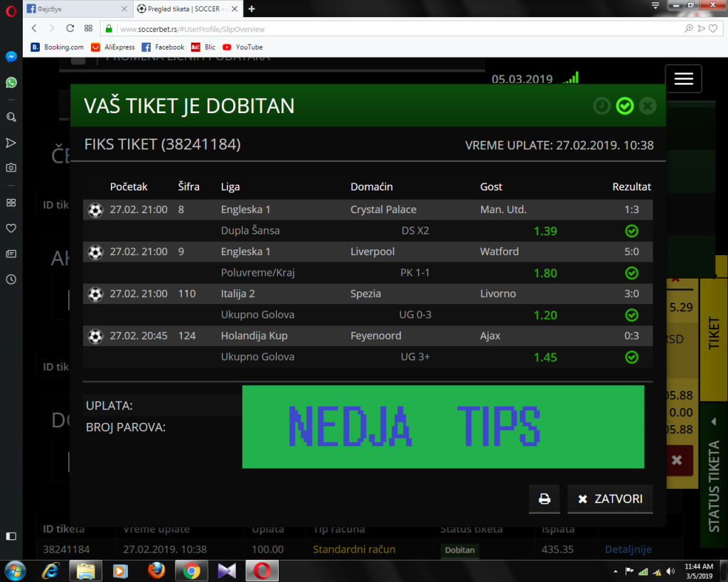
Task: Click the green winning check status icon
Action: [x=624, y=106]
